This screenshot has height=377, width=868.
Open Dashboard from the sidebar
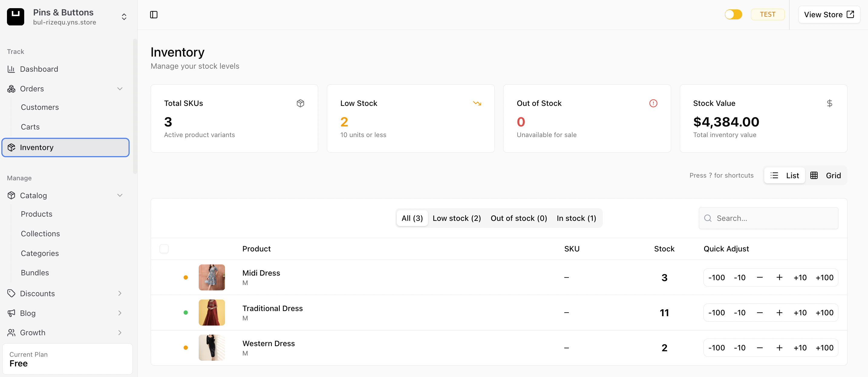click(39, 69)
